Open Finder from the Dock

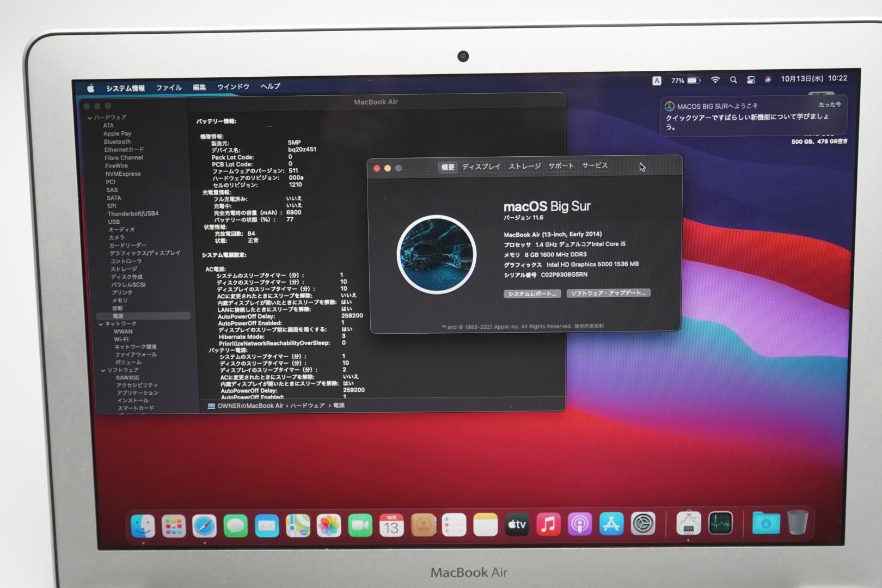143,526
